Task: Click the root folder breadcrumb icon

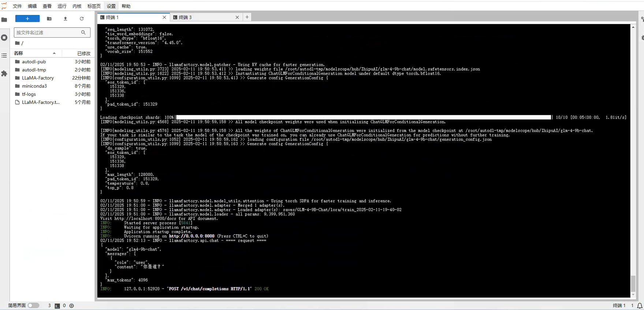Action: point(17,43)
